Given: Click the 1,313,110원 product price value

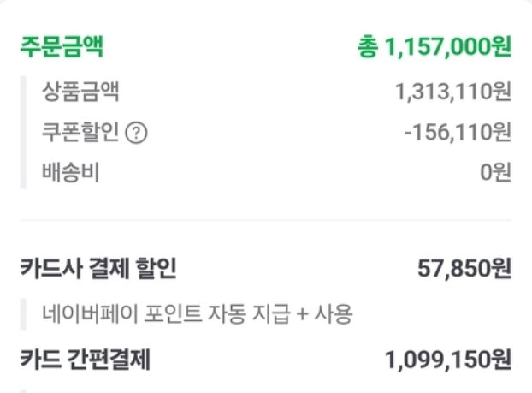Looking at the screenshot, I should point(453,92).
